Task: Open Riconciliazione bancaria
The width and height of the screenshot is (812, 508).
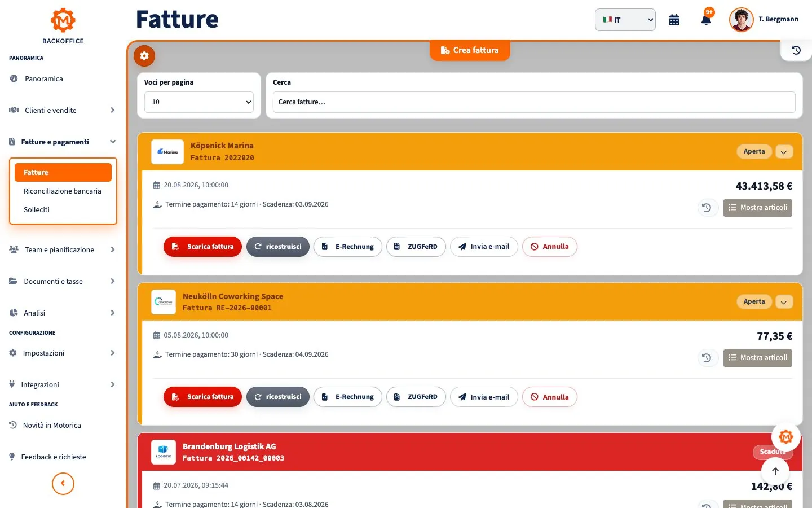Action: tap(63, 191)
